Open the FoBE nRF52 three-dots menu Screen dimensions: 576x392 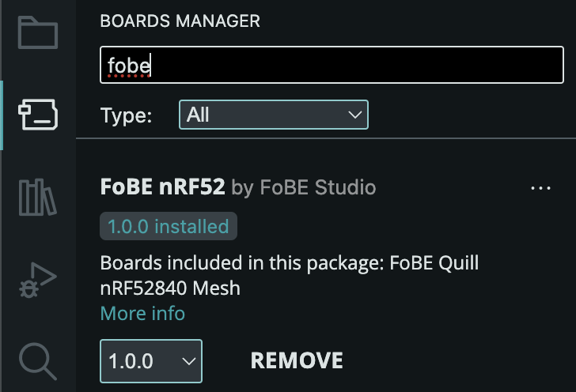click(x=540, y=188)
